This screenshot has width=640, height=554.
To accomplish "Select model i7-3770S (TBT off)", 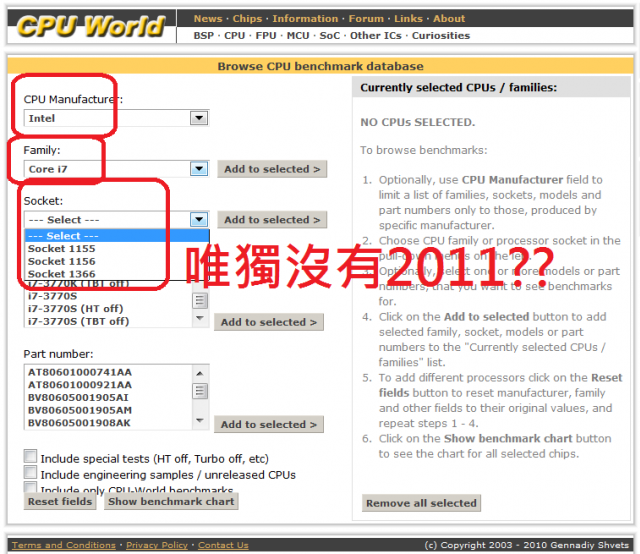I will pyautogui.click(x=108, y=321).
